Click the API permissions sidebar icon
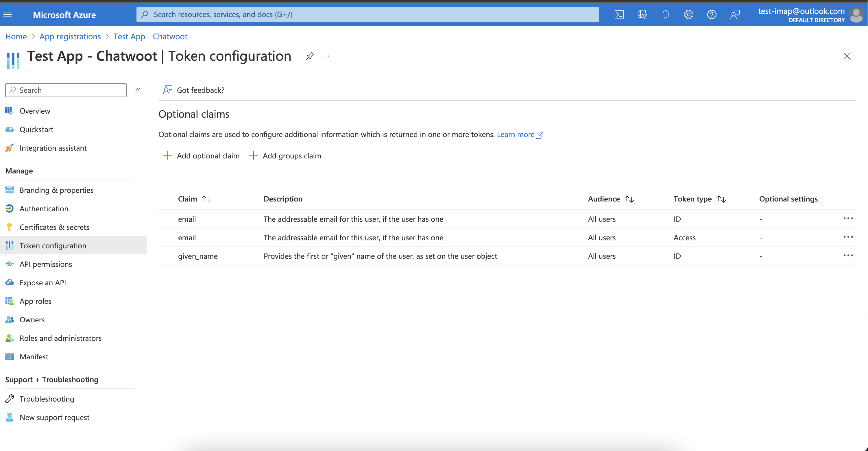This screenshot has width=868, height=451. click(10, 263)
